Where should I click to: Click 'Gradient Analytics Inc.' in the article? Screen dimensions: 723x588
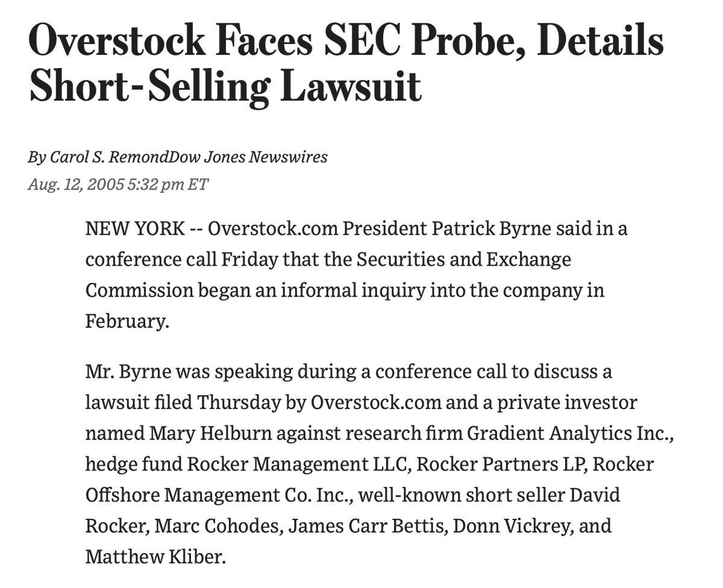pyautogui.click(x=570, y=433)
